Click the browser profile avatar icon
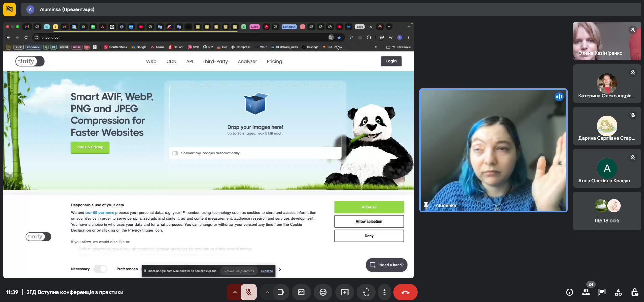 click(400, 37)
